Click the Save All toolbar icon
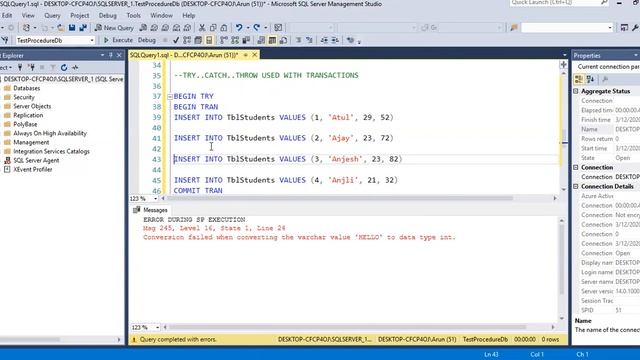640x360 pixels. pyautogui.click(x=83, y=28)
